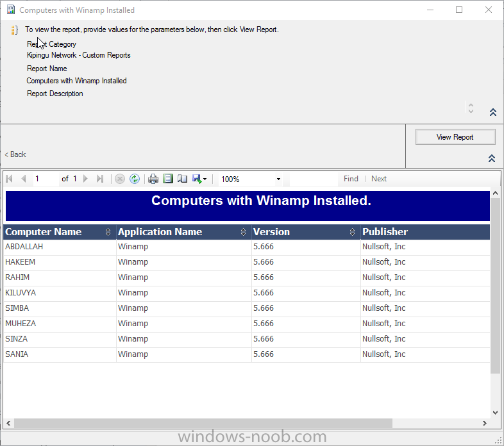Open the 100% zoom dropdown
504x446 pixels.
click(278, 179)
